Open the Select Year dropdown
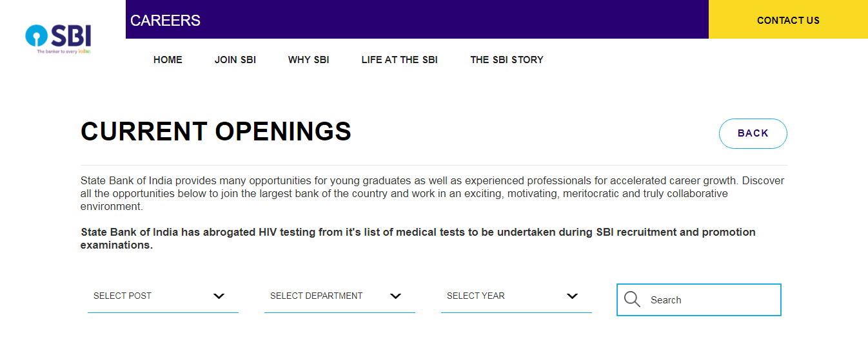The width and height of the screenshot is (868, 342). (516, 296)
